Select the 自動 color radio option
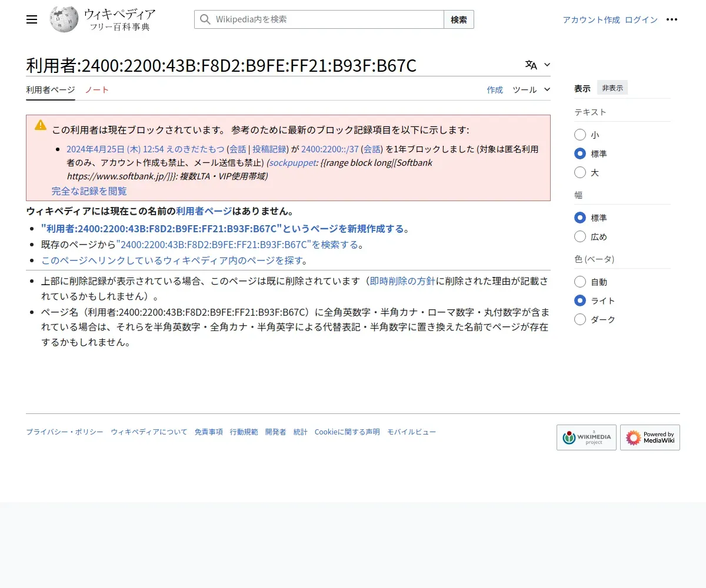 pos(580,282)
